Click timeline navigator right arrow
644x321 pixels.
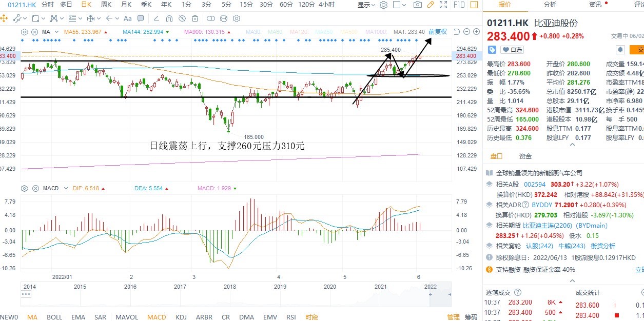tap(450, 294)
